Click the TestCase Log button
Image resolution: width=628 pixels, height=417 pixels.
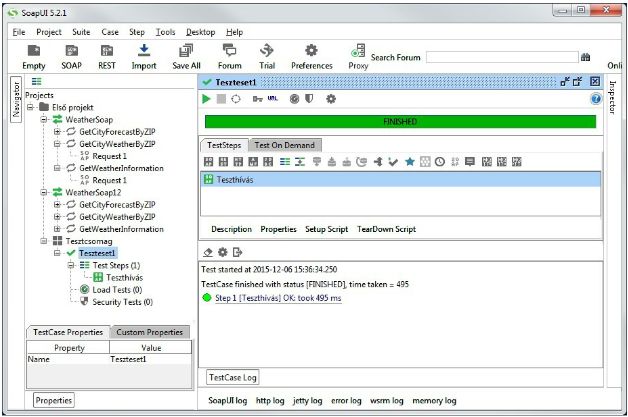pos(233,377)
